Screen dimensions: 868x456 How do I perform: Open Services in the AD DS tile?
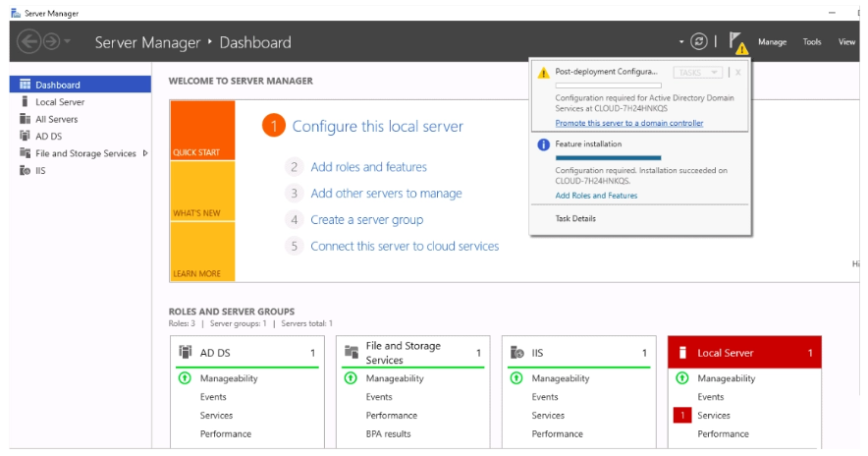coord(216,415)
